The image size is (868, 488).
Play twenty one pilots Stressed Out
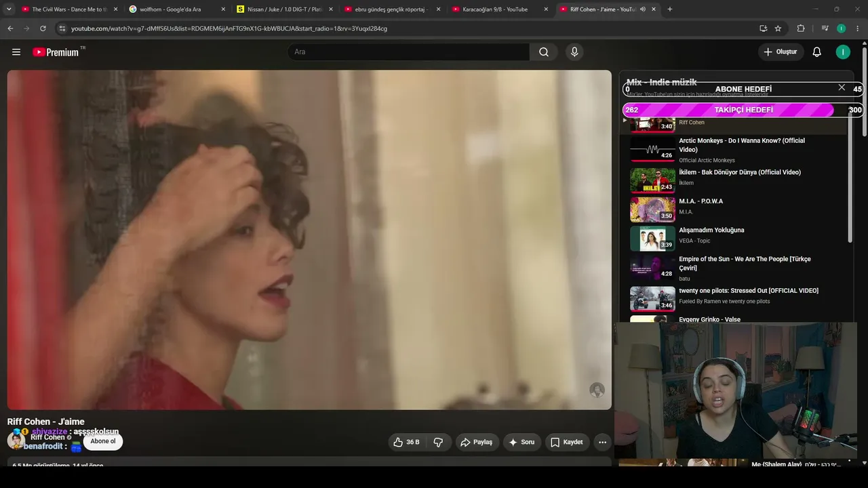point(749,291)
